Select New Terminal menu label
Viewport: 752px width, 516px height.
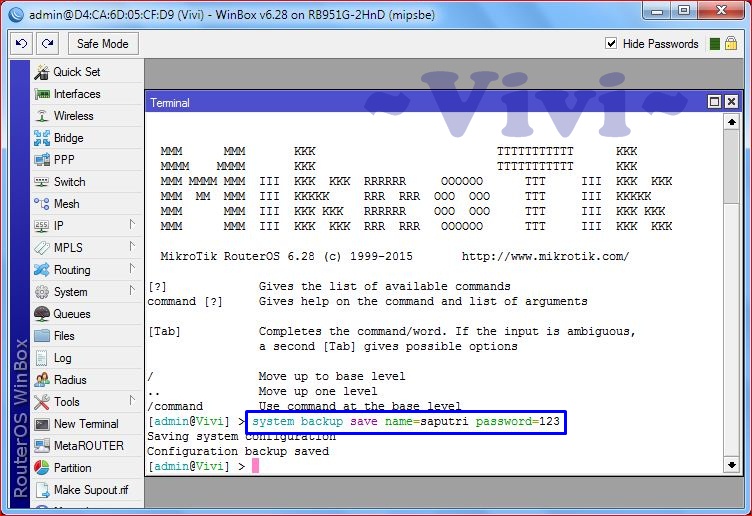[86, 424]
